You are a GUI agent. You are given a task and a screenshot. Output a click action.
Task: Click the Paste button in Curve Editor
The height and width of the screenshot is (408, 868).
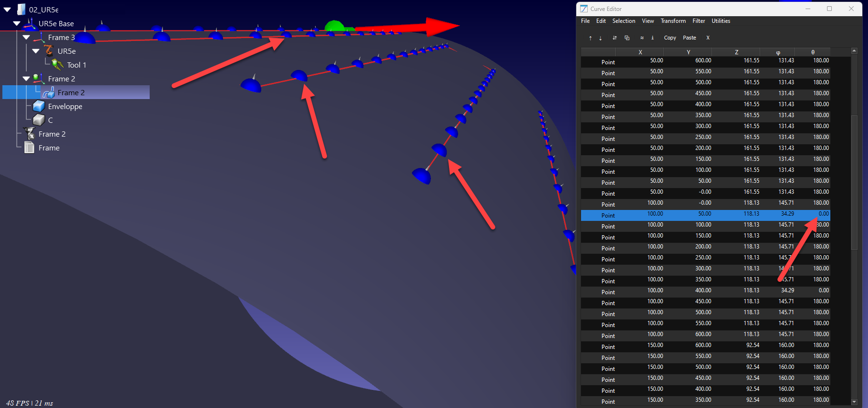tap(689, 38)
